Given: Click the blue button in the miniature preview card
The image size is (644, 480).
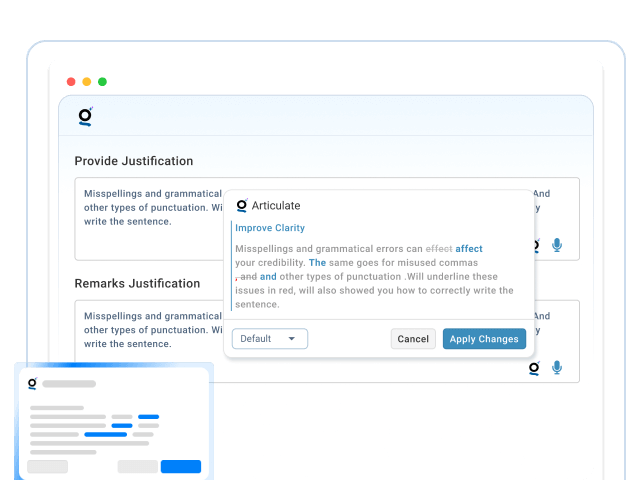Looking at the screenshot, I should click(181, 466).
